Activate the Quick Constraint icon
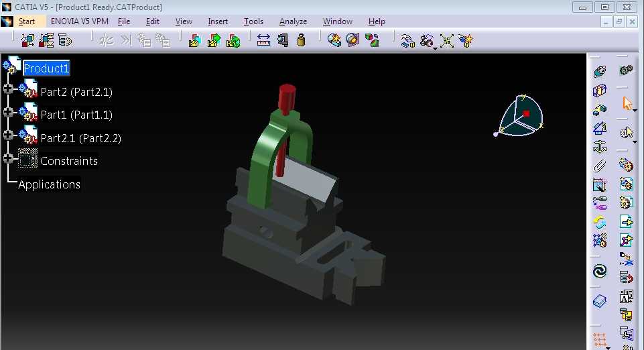The image size is (644, 350). pos(600,184)
